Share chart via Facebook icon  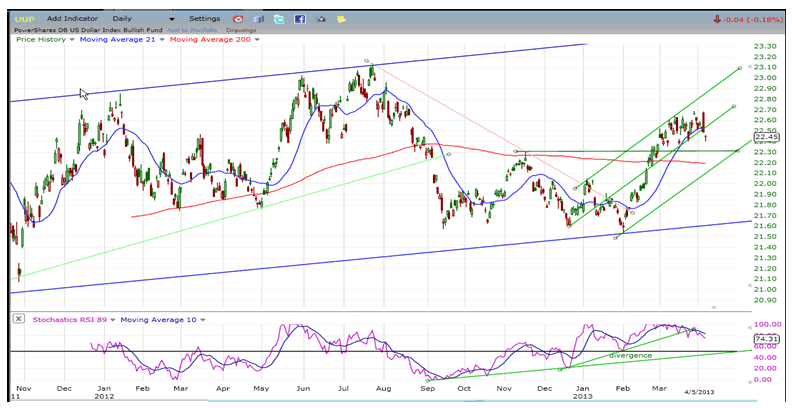[300, 19]
